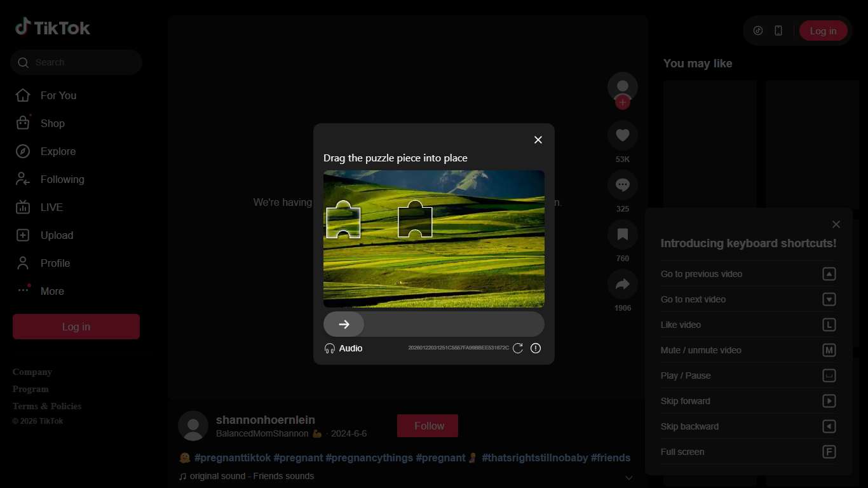Like the video with heart icon
Screen dimensions: 868x488
pos(623,135)
